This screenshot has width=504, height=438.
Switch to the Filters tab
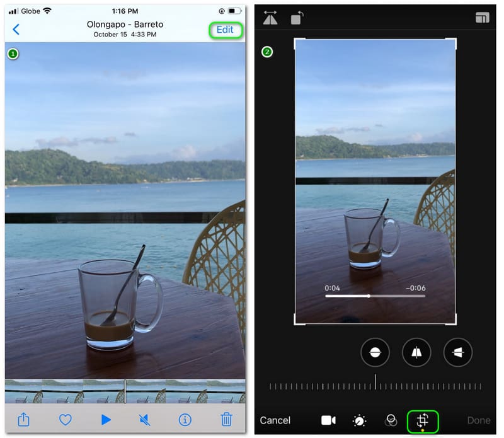coord(391,420)
